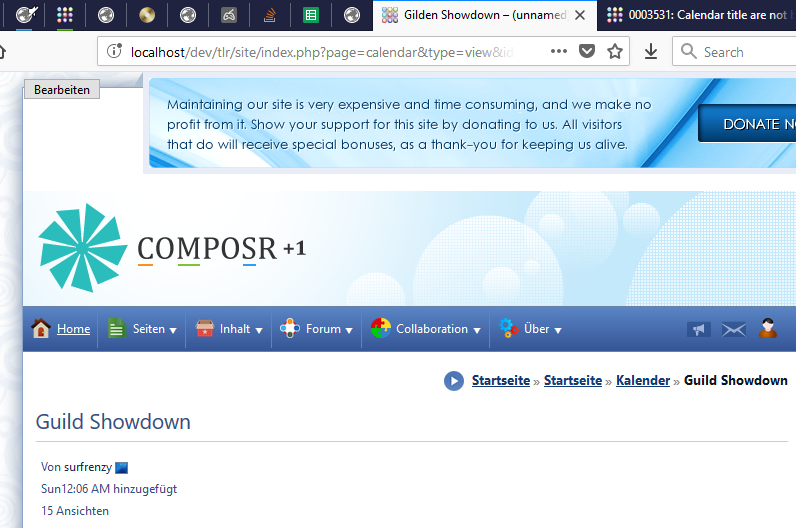The image size is (796, 528).
Task: Click the Composr logo
Action: 172,248
